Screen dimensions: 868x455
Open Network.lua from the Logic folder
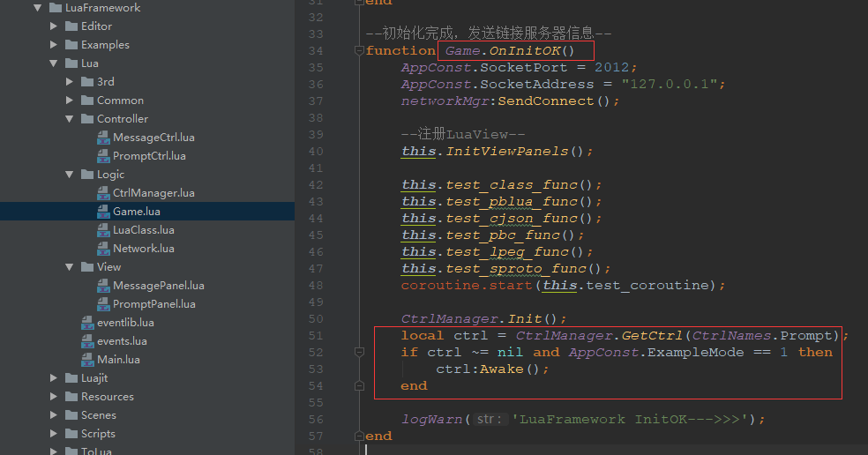[x=144, y=249]
